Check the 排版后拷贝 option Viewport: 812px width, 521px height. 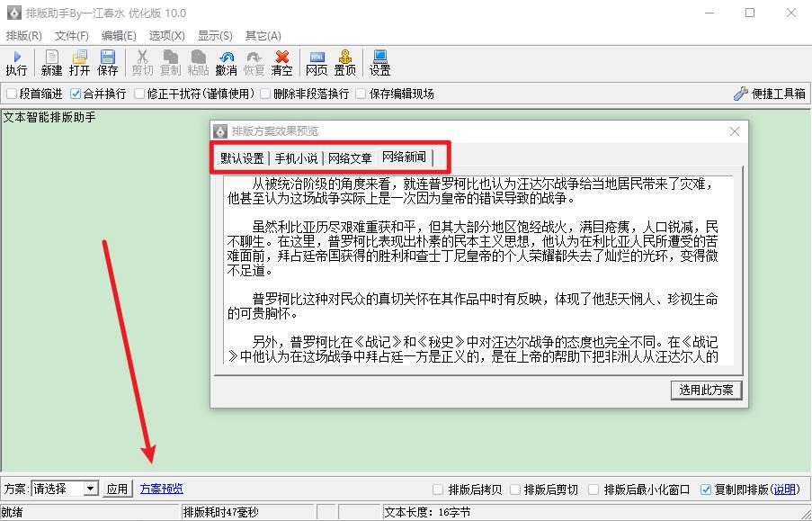(x=461, y=489)
